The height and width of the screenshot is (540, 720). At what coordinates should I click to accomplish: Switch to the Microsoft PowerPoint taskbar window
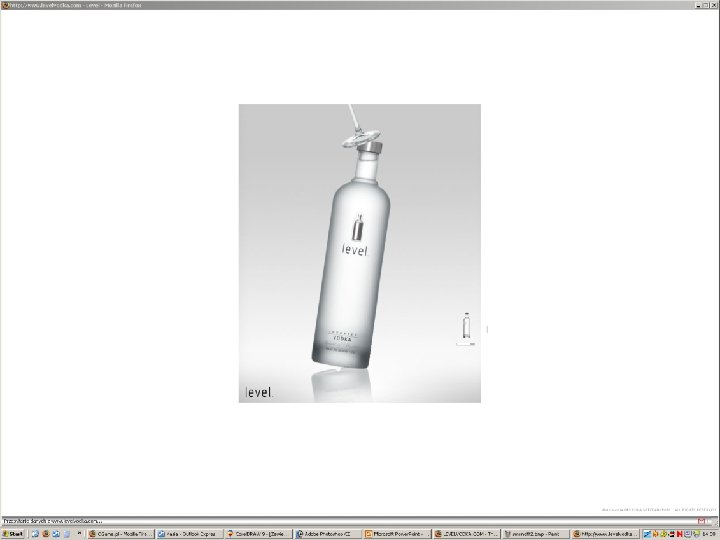tap(397, 534)
